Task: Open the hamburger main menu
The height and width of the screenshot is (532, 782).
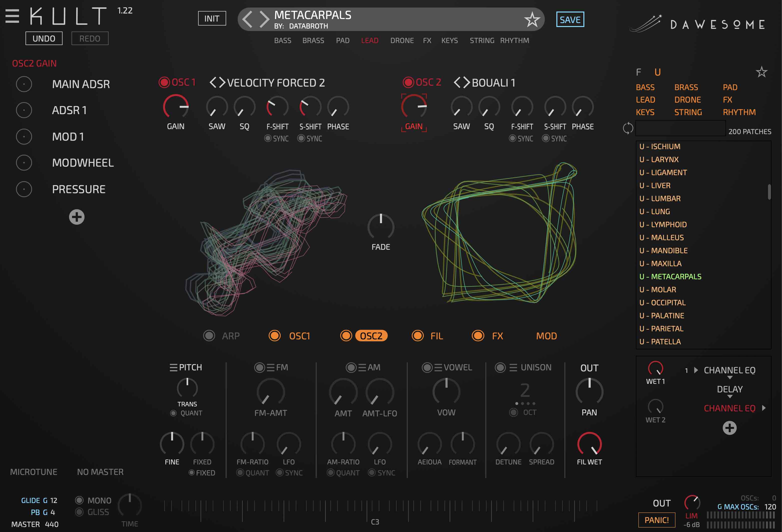Action: click(12, 16)
